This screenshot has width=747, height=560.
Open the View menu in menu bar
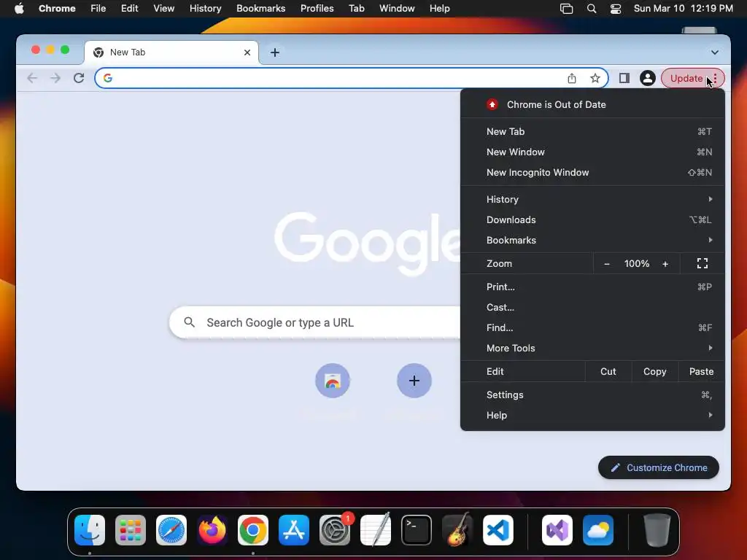click(164, 9)
